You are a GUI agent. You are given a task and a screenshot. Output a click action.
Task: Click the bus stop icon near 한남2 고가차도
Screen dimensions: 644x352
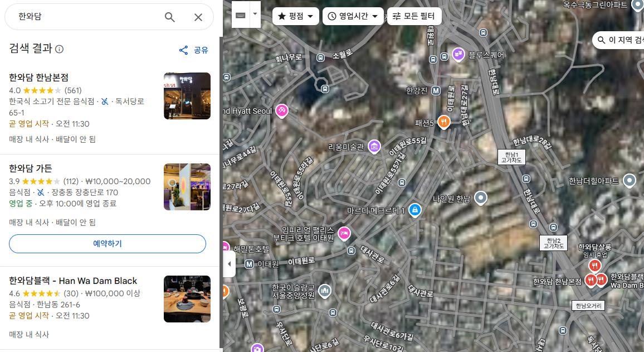point(554,227)
